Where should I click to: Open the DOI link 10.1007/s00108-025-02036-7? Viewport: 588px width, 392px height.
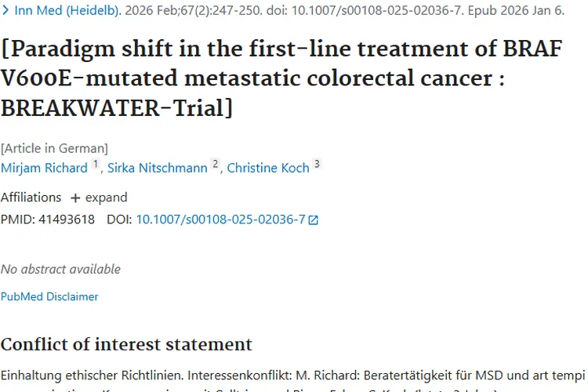click(x=220, y=220)
